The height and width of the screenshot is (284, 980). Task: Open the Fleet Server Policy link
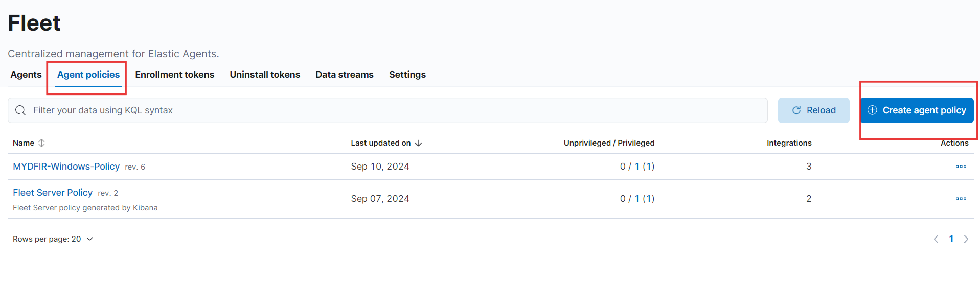(x=53, y=193)
